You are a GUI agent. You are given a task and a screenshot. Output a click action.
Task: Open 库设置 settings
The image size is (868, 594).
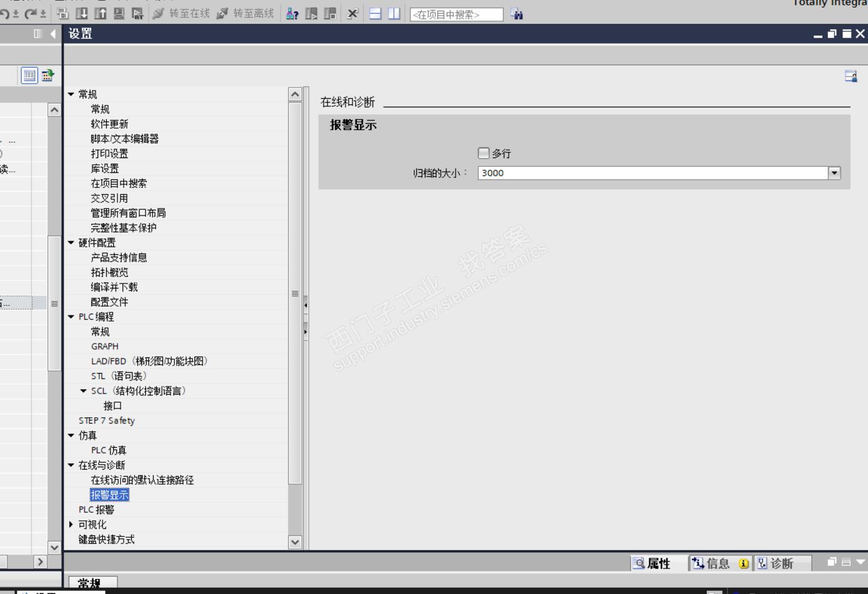pyautogui.click(x=104, y=169)
